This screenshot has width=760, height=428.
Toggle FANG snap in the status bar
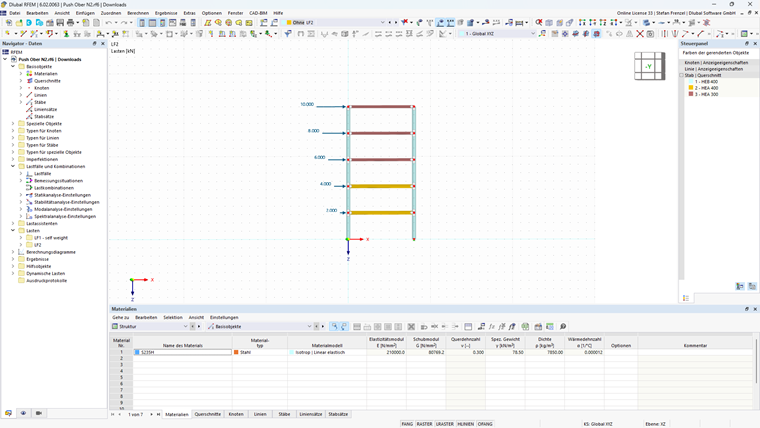pyautogui.click(x=407, y=424)
